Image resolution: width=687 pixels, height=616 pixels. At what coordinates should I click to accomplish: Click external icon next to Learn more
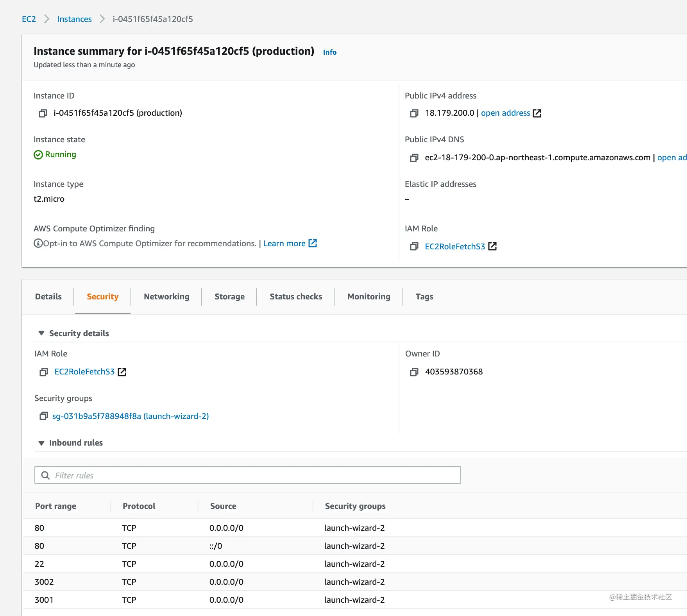pyautogui.click(x=313, y=243)
